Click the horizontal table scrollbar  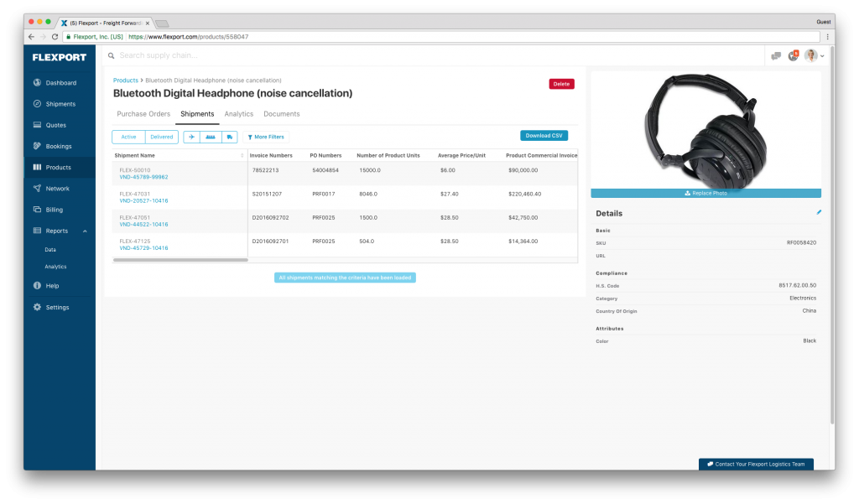tap(180, 260)
